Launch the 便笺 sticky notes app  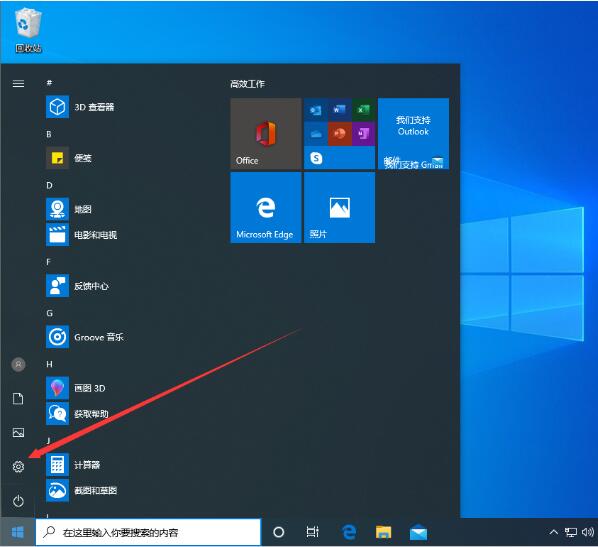pyautogui.click(x=69, y=158)
